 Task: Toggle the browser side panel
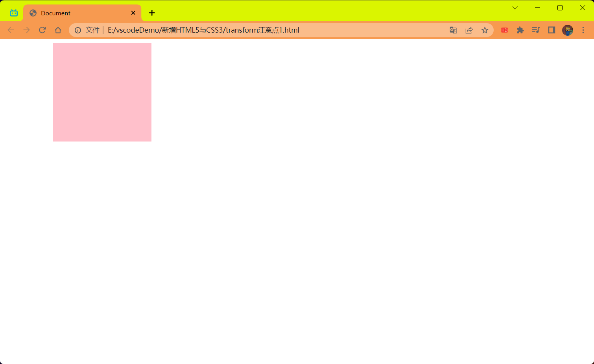click(x=552, y=30)
